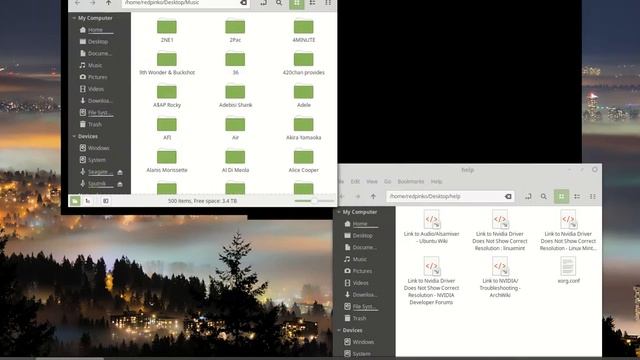
Task: Open Music in help window sidebar
Action: click(x=356, y=259)
